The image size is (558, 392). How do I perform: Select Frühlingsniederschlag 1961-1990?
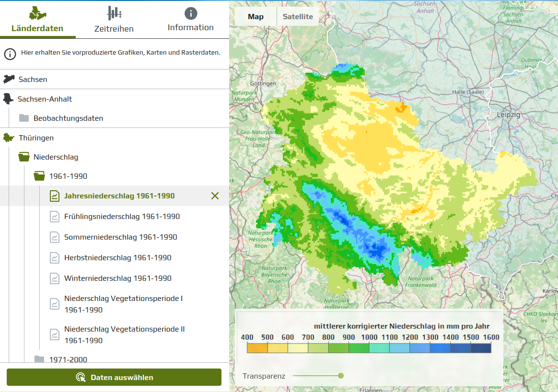[x=122, y=216]
